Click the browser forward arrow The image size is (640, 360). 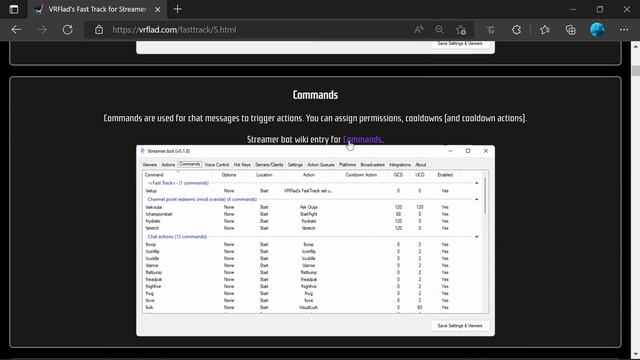click(x=42, y=30)
